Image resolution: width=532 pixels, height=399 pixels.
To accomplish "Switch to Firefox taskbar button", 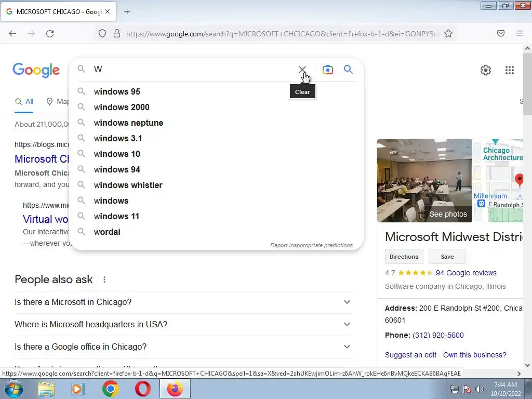I will (175, 389).
